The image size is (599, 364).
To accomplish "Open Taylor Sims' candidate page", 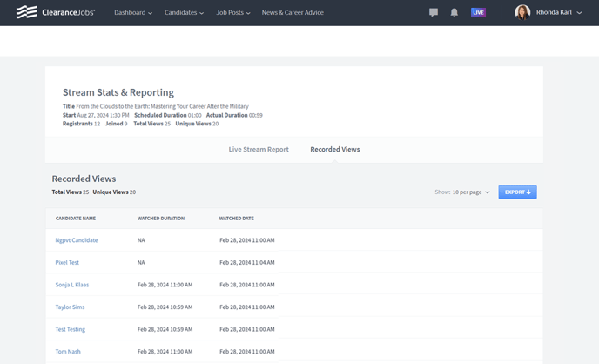I will 70,307.
